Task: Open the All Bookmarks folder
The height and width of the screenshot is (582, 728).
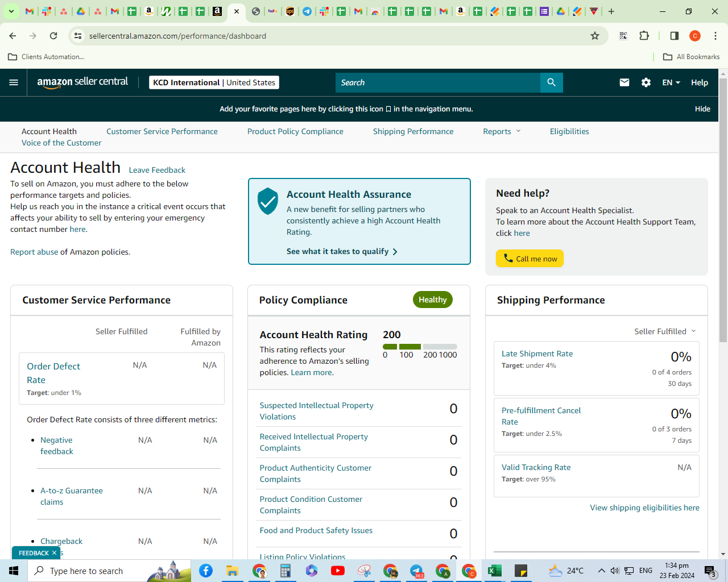Action: [x=692, y=57]
